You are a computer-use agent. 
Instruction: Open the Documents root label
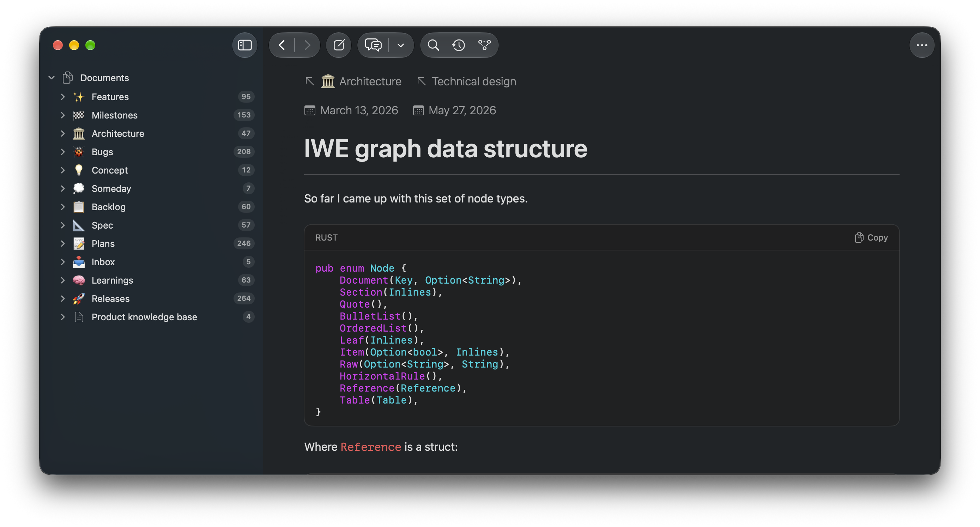[x=105, y=78]
